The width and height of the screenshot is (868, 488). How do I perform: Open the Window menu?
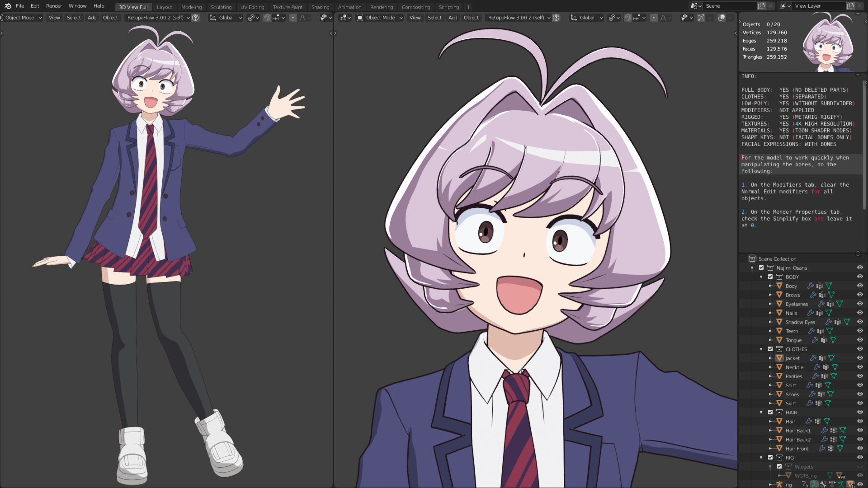(77, 6)
